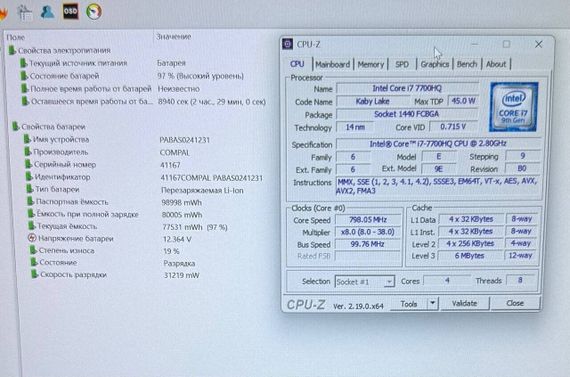The height and width of the screenshot is (377, 570).
Task: Click the full battery lifetime row icon
Action: (25, 88)
